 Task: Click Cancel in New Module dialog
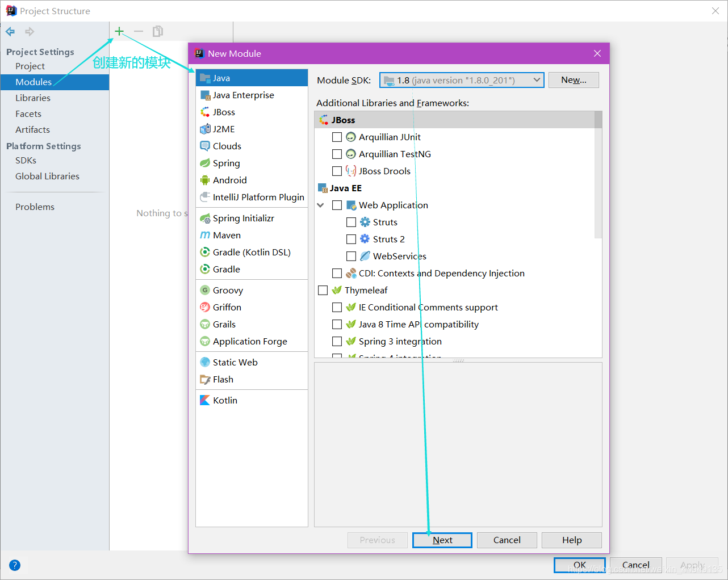pyautogui.click(x=507, y=540)
